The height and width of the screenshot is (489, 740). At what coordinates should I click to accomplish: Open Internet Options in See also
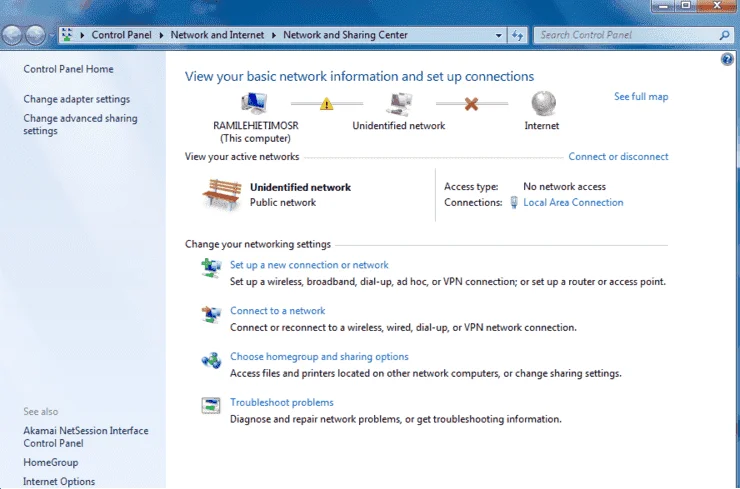[59, 481]
